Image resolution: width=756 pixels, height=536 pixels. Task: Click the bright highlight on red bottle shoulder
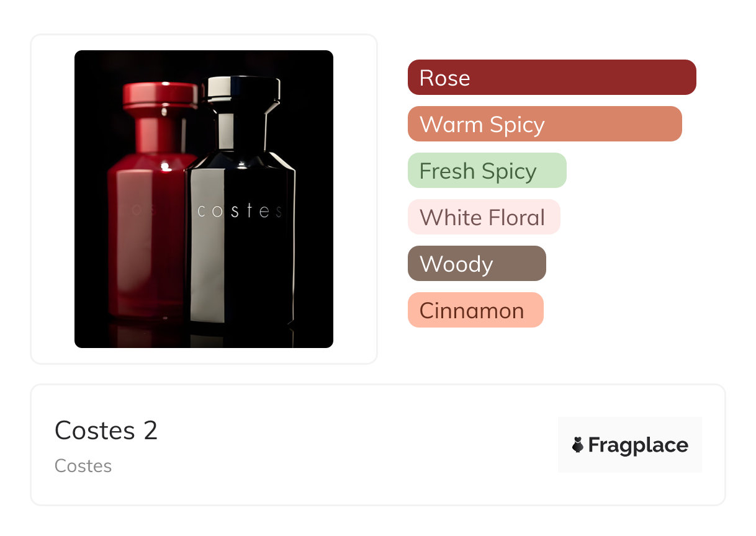pos(166,166)
